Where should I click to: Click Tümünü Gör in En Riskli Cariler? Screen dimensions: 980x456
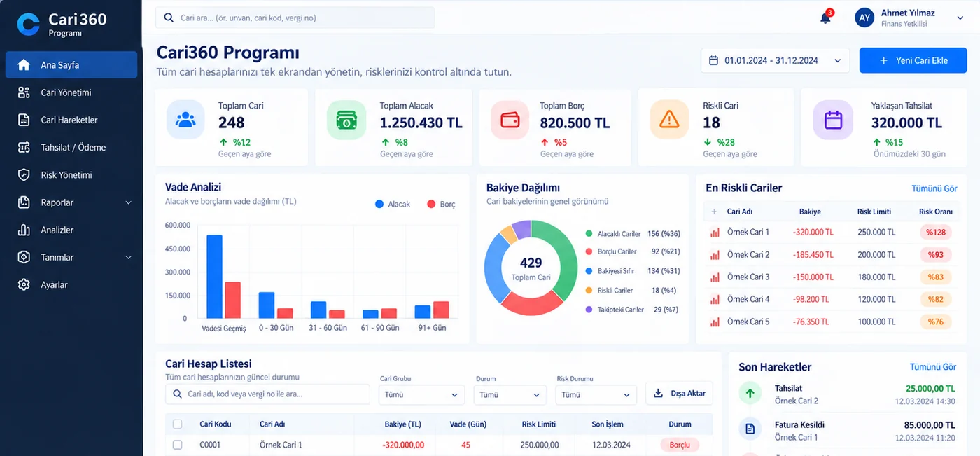click(x=934, y=188)
